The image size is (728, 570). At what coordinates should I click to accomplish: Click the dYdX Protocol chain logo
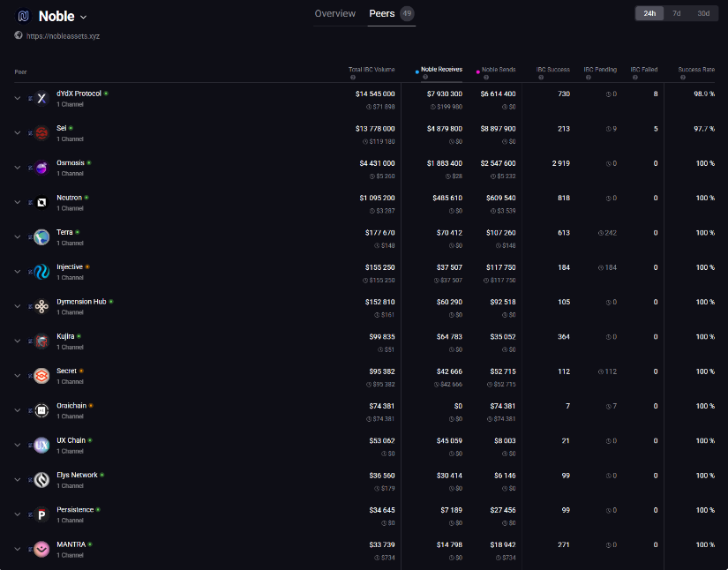tap(41, 99)
